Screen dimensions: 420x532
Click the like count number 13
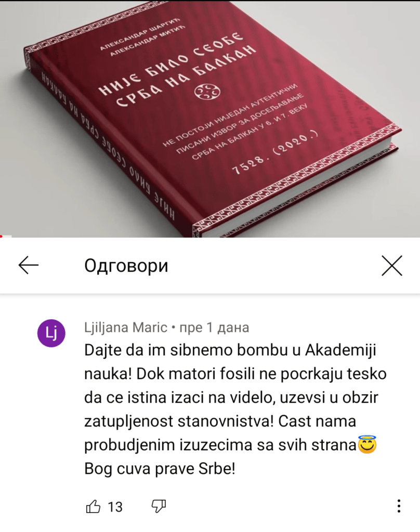(115, 507)
